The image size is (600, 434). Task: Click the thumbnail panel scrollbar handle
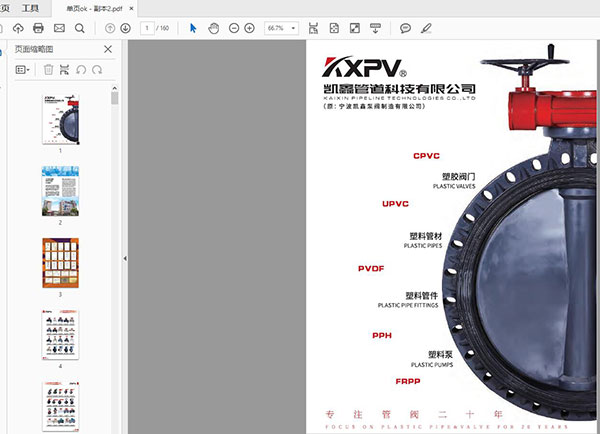click(114, 98)
